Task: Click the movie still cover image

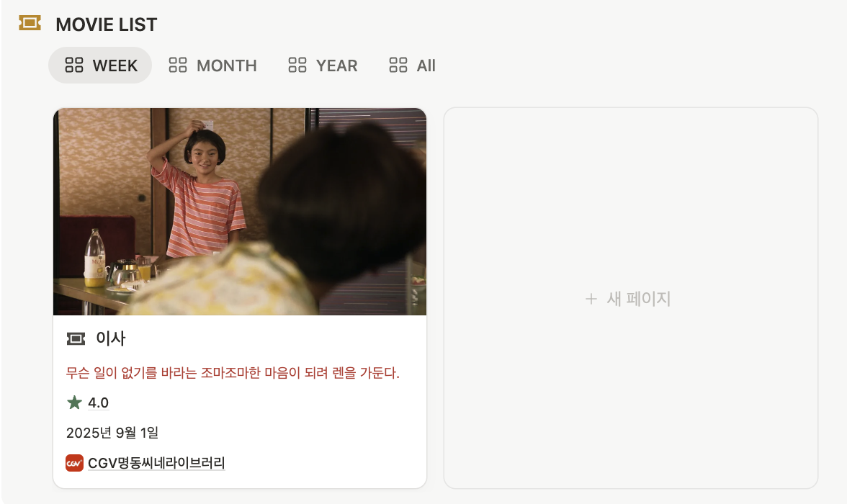Action: pyautogui.click(x=240, y=211)
